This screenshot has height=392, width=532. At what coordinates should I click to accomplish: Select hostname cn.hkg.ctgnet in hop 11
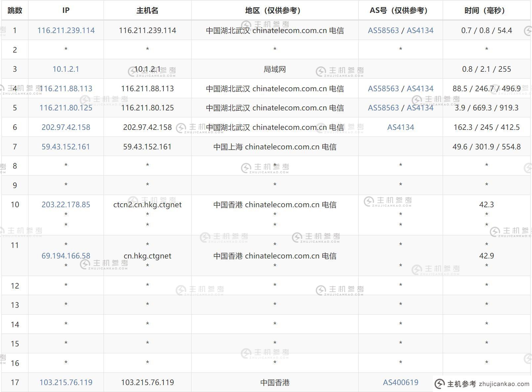tap(148, 256)
